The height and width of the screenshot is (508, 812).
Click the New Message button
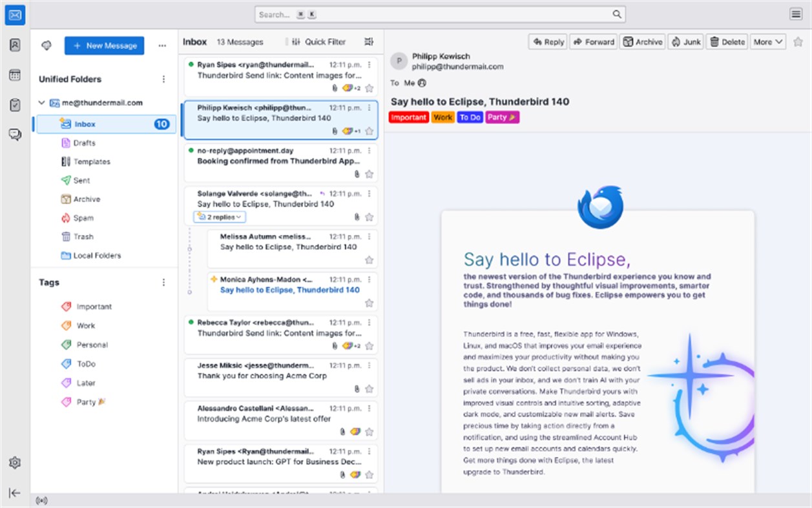tap(104, 45)
